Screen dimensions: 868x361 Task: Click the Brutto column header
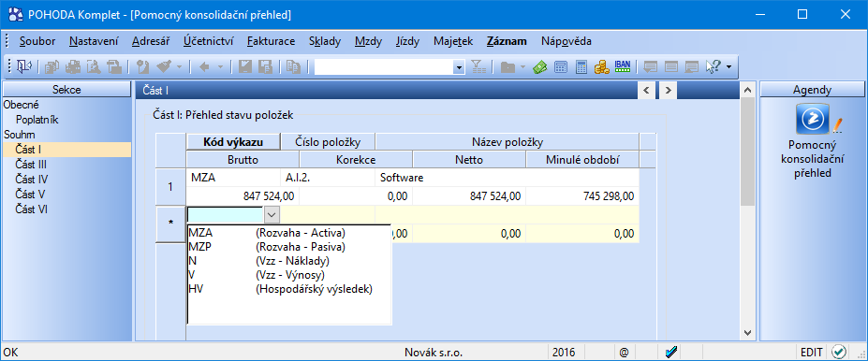[243, 160]
